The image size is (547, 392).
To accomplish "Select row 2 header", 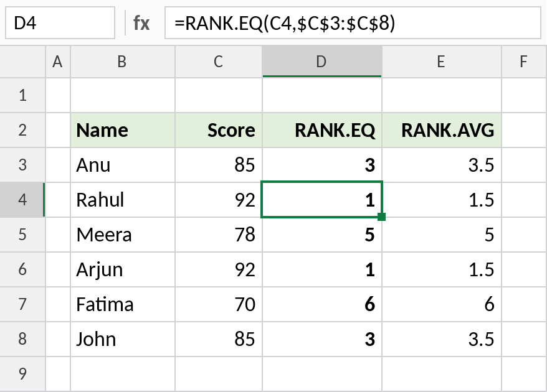I will tap(22, 130).
